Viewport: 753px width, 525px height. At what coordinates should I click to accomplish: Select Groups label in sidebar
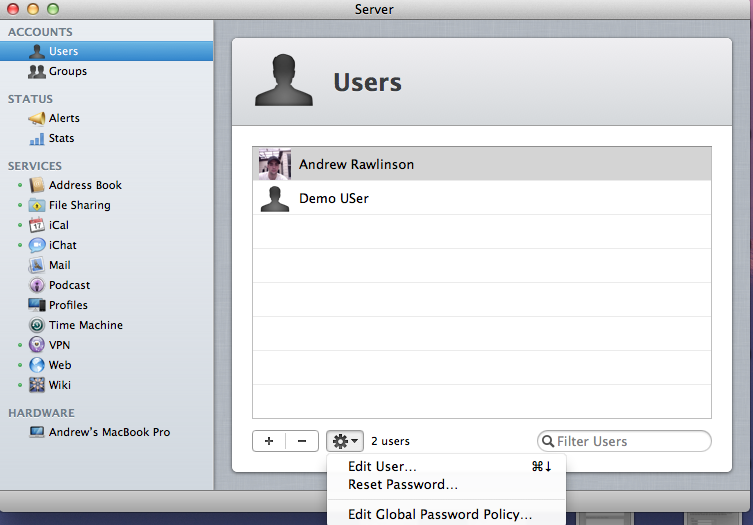[68, 71]
